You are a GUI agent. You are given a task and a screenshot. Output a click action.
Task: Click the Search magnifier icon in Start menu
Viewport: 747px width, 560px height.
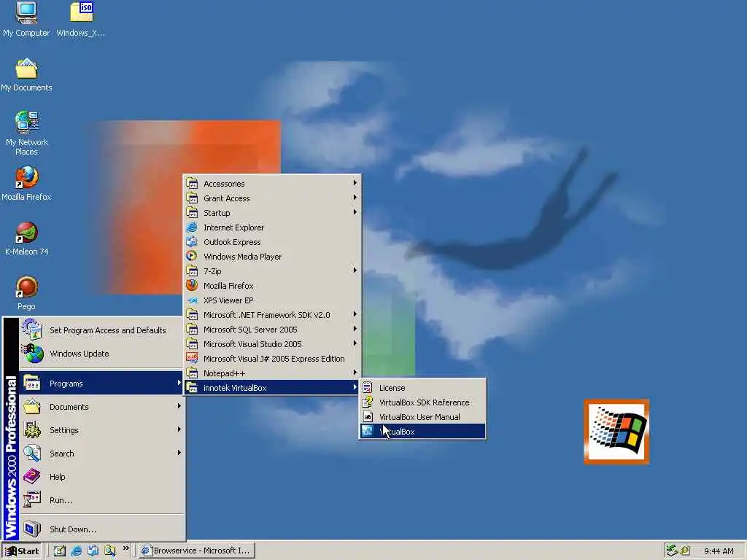coord(32,453)
